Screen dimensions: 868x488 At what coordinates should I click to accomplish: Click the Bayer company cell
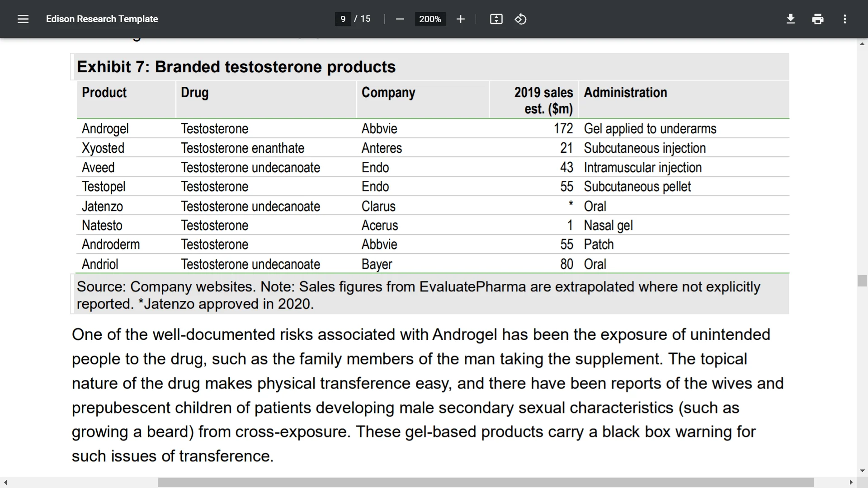[377, 264]
